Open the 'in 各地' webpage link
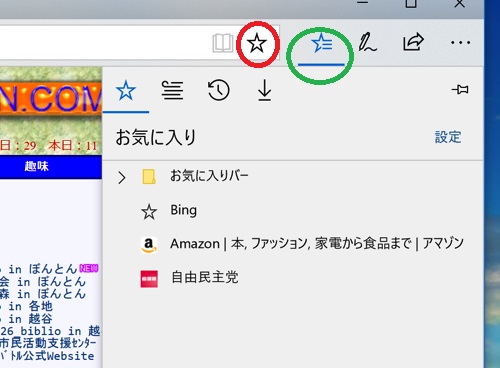 pyautogui.click(x=27, y=306)
